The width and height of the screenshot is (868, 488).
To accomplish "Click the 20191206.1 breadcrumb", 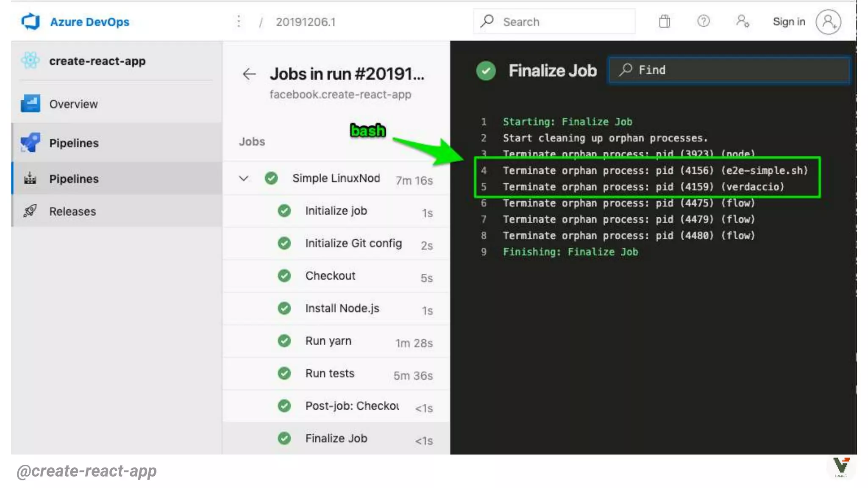I will (306, 22).
